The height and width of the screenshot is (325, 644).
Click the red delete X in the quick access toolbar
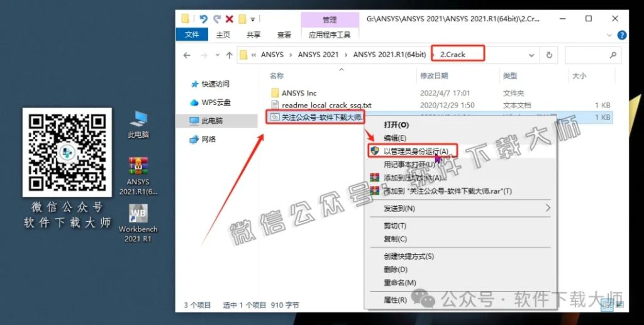click(x=230, y=19)
